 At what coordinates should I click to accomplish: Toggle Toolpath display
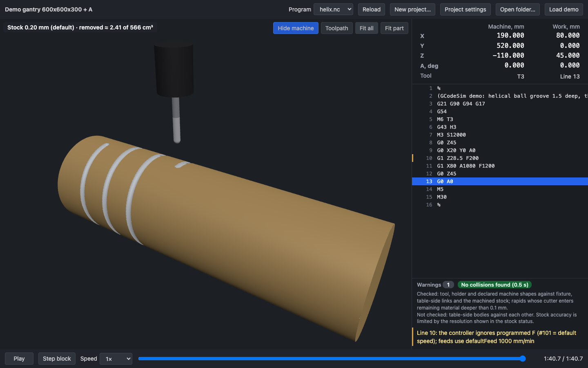(x=336, y=28)
